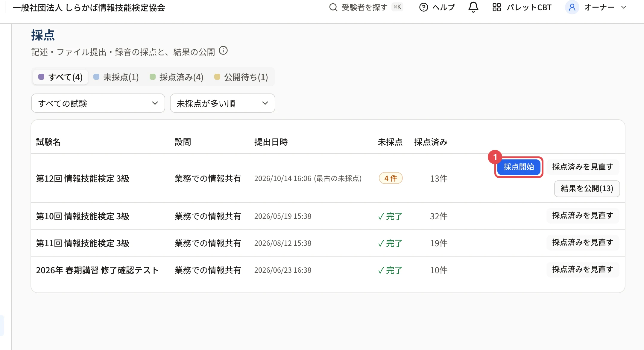Click 2026年 春期講習 修了確認テスト exam name

97,270
